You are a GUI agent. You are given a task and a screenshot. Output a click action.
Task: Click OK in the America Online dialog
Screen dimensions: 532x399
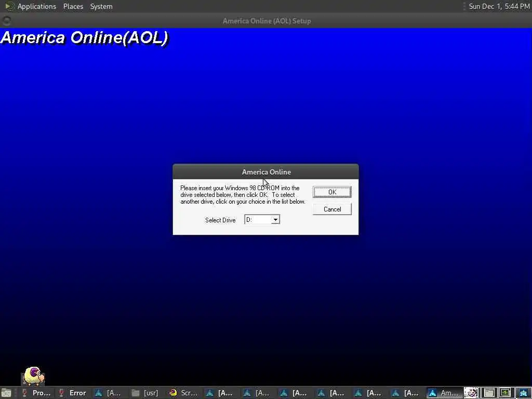[332, 192]
